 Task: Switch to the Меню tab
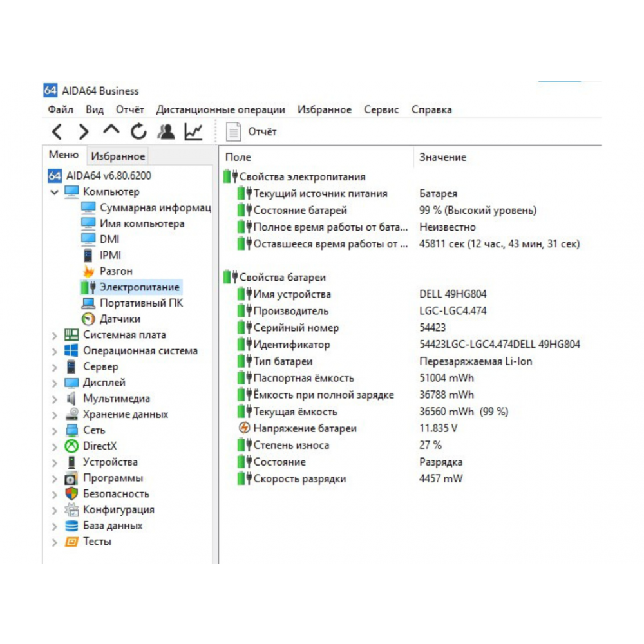tap(64, 155)
